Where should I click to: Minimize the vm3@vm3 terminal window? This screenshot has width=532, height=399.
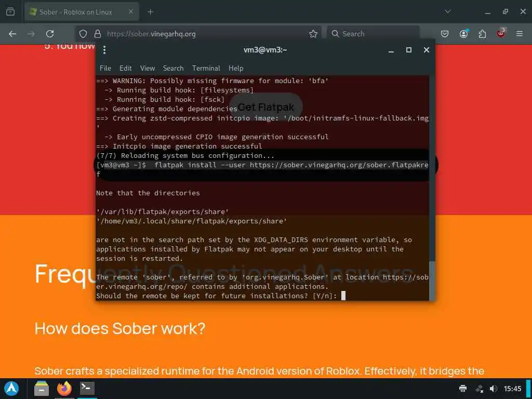[391, 50]
